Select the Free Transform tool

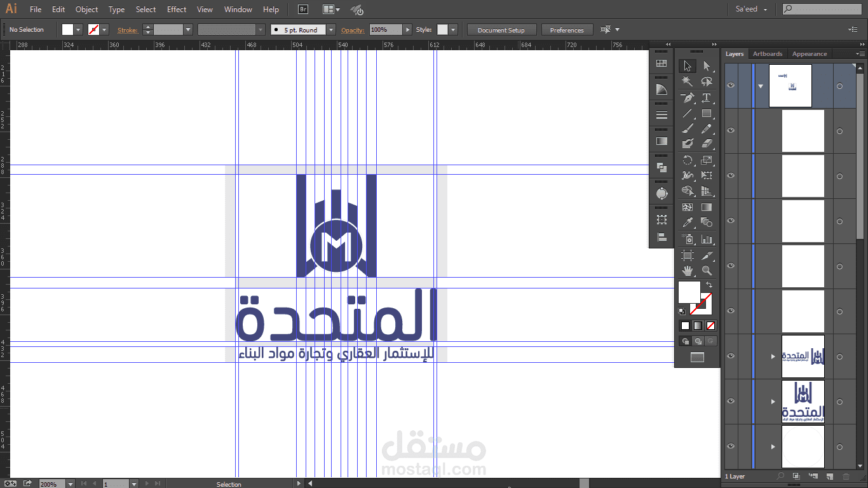[707, 175]
